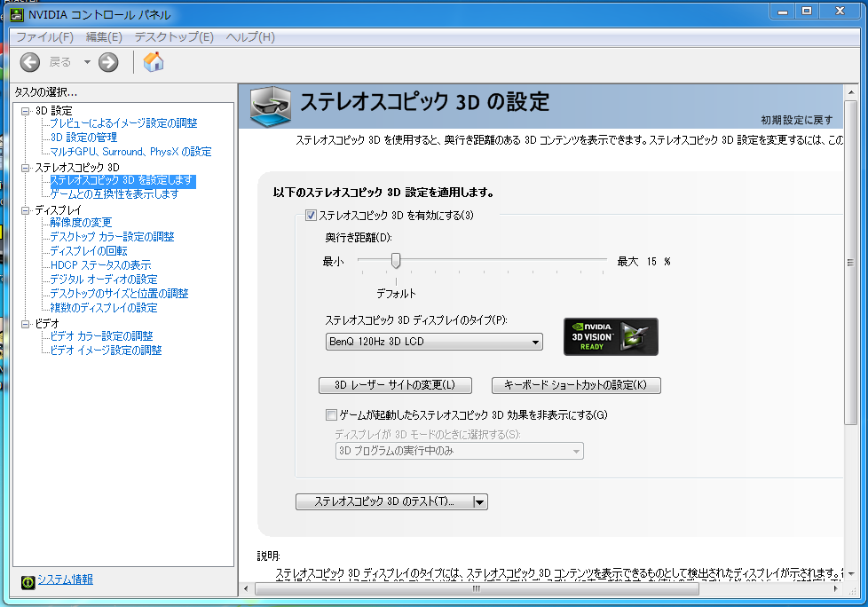Collapse the ステレオスコピック 3D tree node
This screenshot has height=607, width=868.
coord(25,168)
